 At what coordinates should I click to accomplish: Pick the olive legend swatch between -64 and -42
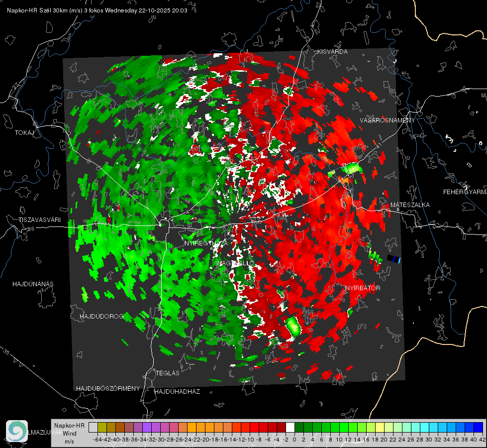102,428
